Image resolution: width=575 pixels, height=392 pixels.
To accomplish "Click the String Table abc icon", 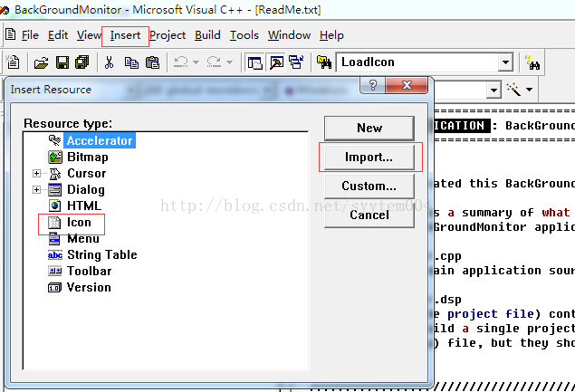I will (x=55, y=255).
